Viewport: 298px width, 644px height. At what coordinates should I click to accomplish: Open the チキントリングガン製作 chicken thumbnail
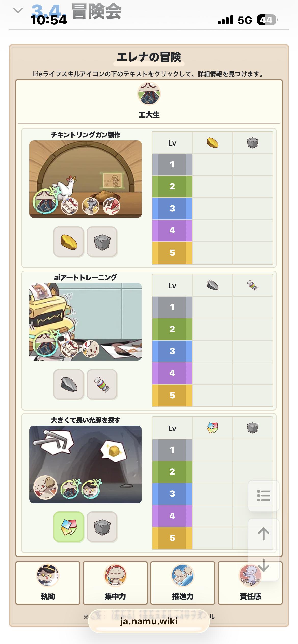click(x=86, y=179)
